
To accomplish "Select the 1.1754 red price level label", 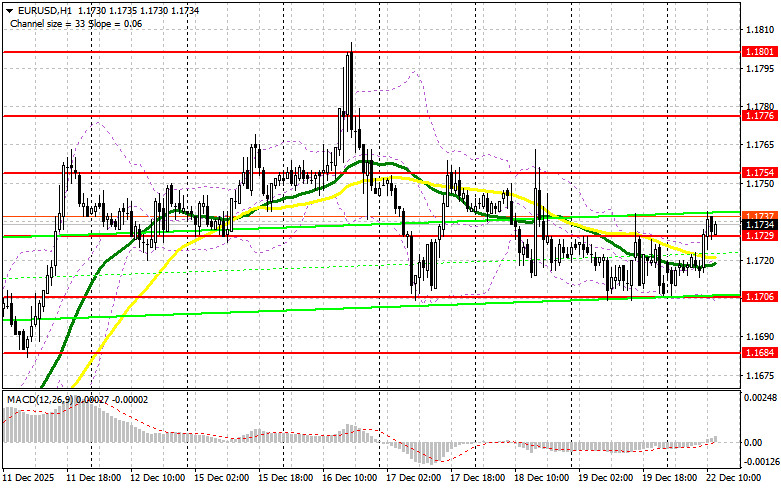I will (x=760, y=172).
